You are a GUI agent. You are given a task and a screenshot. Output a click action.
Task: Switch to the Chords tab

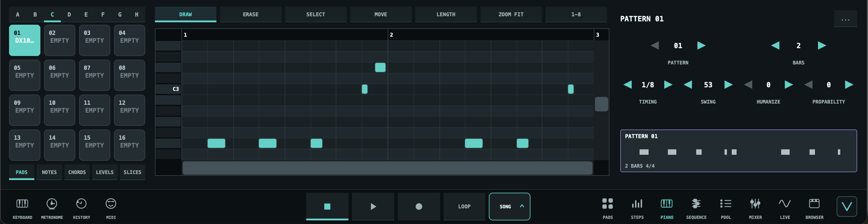77,172
